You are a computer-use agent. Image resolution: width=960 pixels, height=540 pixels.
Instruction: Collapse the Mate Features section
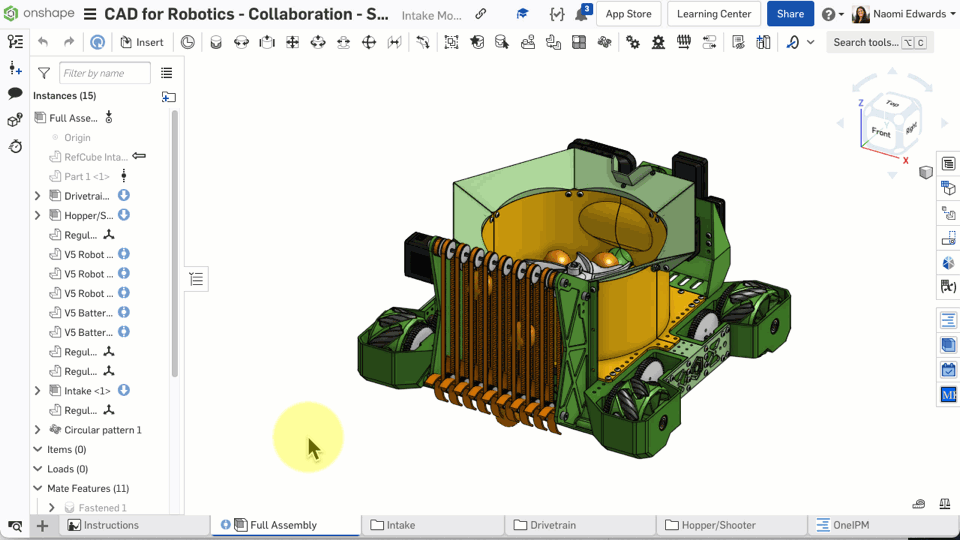[38, 489]
